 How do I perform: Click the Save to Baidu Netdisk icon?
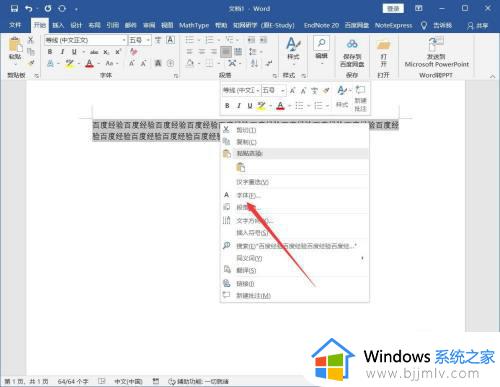352,44
